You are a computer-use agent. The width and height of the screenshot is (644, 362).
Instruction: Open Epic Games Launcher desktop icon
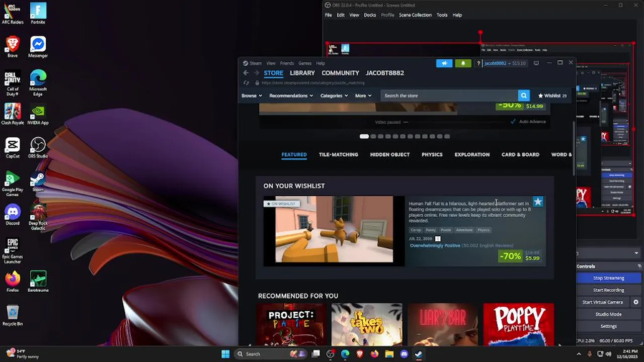13,250
